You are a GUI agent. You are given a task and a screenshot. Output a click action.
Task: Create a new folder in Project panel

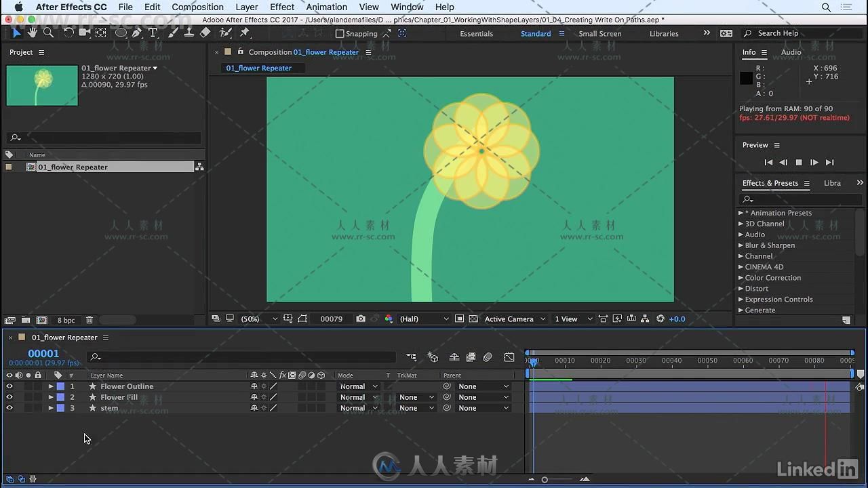[x=25, y=320]
